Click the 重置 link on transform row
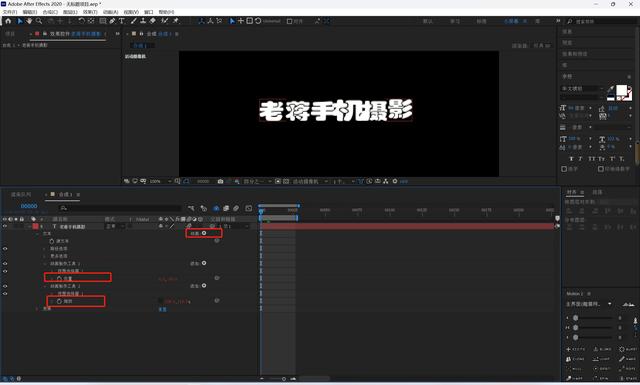Viewport: 640px width, 385px height. (162, 309)
